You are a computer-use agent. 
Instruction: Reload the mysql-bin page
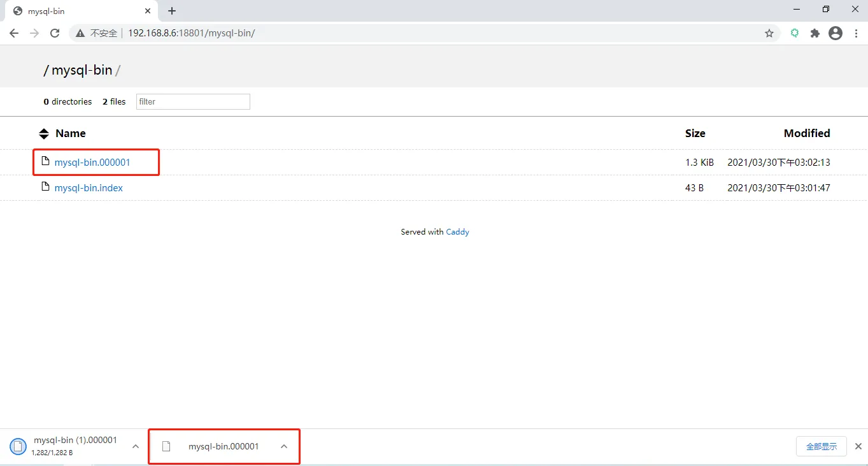55,33
